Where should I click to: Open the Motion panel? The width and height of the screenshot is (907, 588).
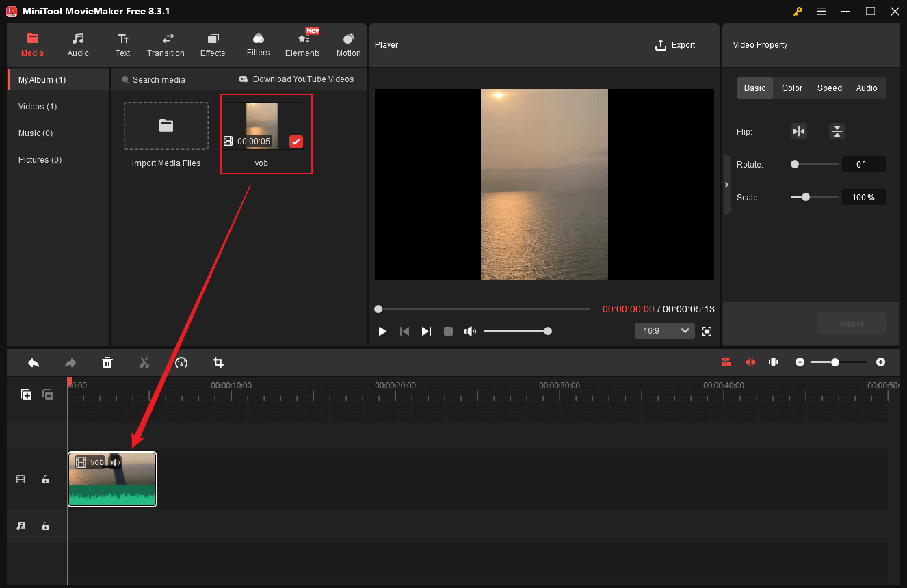(348, 44)
